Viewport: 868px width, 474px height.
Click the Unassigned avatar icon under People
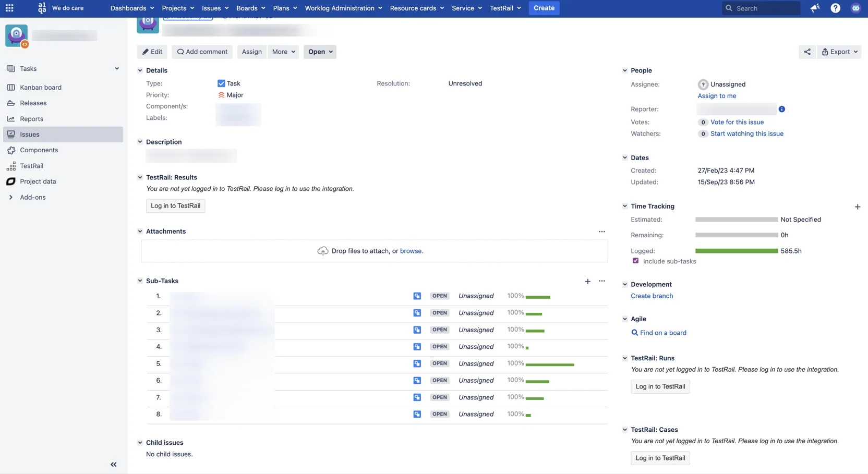tap(703, 84)
